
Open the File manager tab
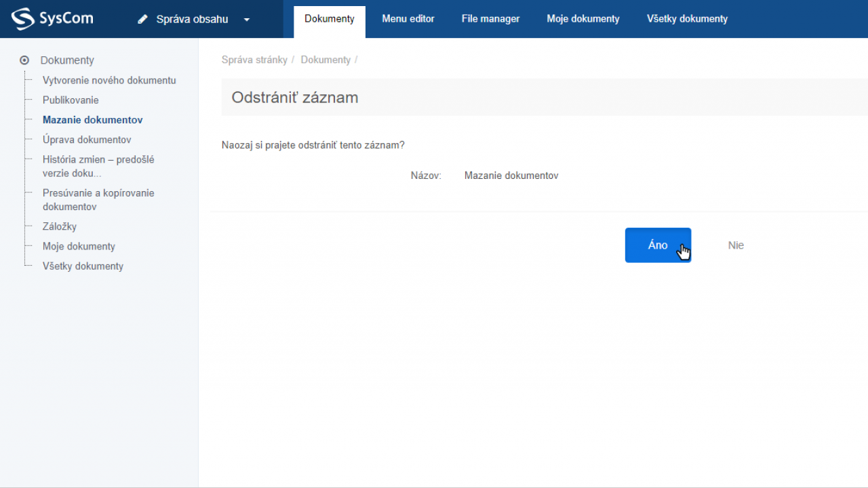490,19
